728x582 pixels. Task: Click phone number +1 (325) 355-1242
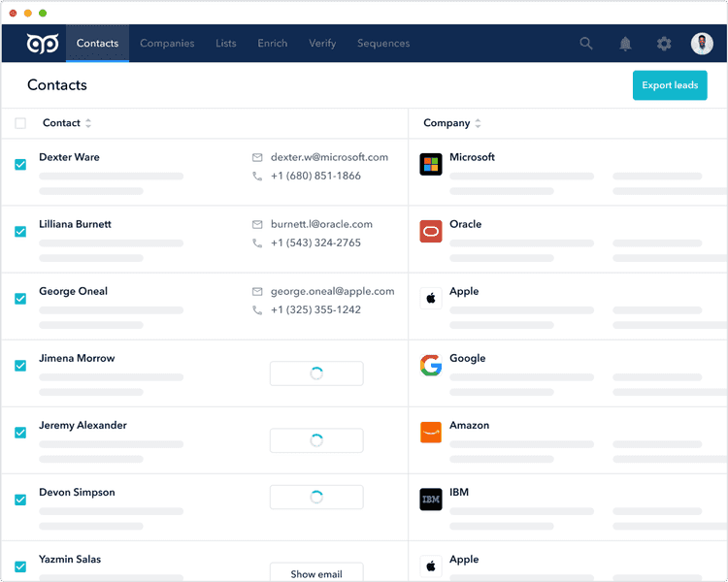point(315,309)
